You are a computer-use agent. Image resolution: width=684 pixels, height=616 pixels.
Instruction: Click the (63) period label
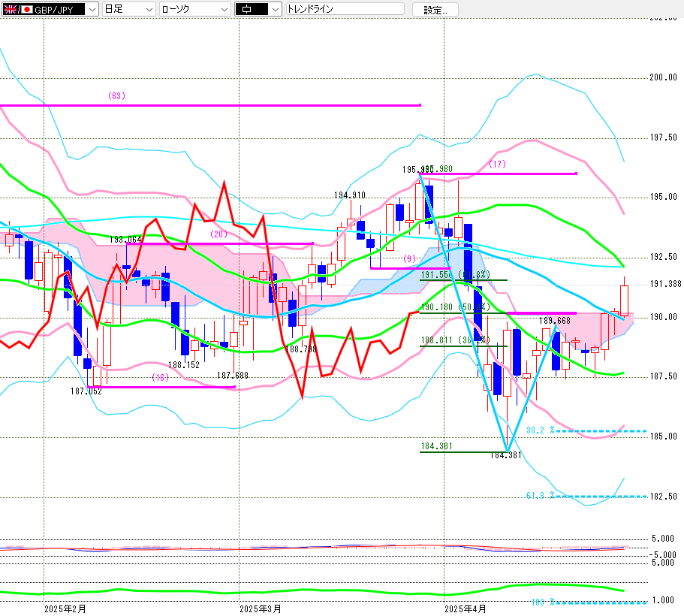116,95
